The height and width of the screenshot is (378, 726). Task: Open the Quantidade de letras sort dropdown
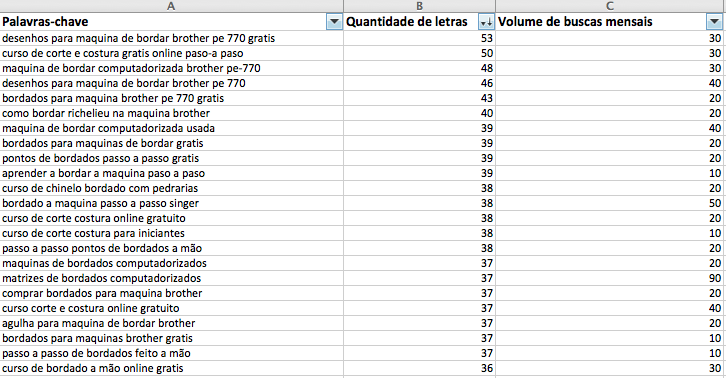486,22
